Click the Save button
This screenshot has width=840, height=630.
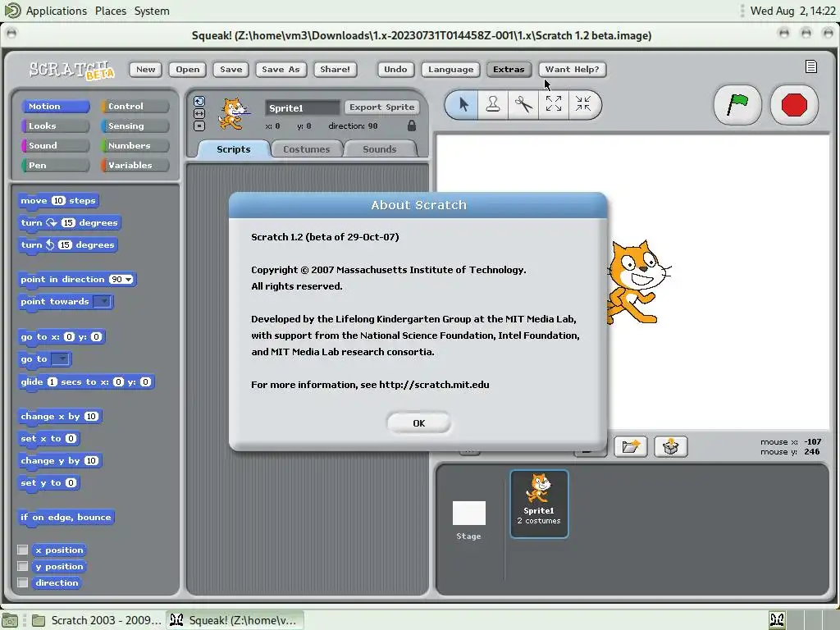pos(231,69)
